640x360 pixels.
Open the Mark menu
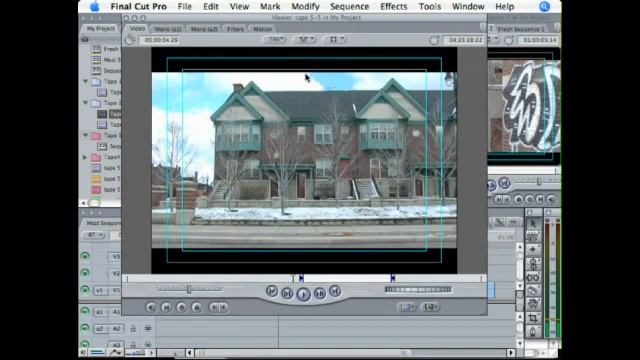270,7
